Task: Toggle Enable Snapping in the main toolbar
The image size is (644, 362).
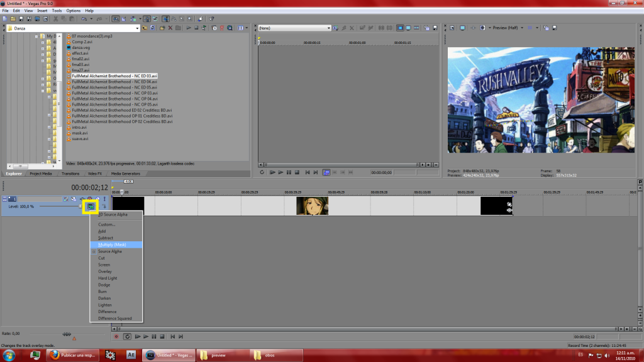Action: pyautogui.click(x=116, y=19)
